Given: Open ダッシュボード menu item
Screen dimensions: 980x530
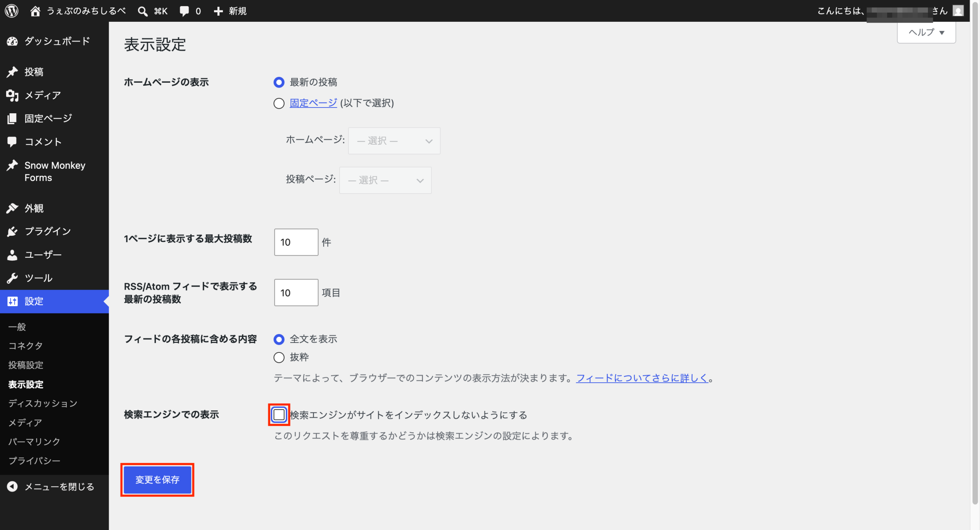Looking at the screenshot, I should tap(54, 41).
